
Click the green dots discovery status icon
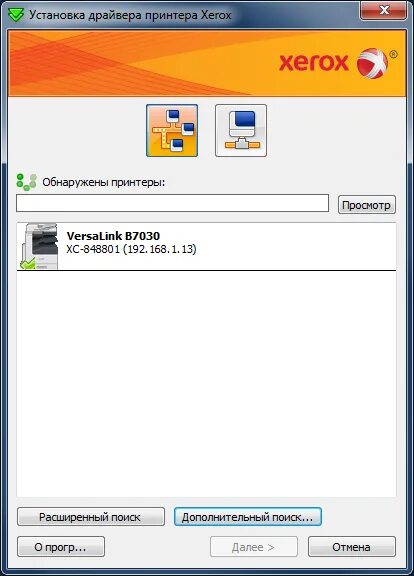pos(26,182)
